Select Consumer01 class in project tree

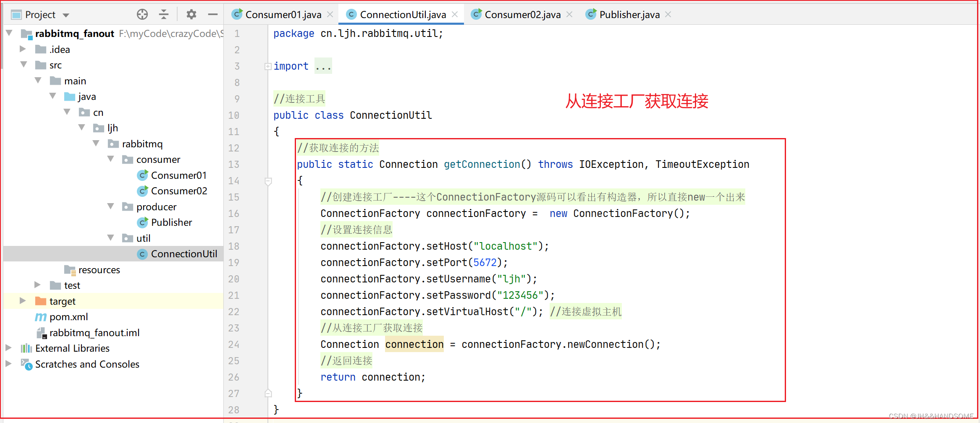(x=179, y=175)
